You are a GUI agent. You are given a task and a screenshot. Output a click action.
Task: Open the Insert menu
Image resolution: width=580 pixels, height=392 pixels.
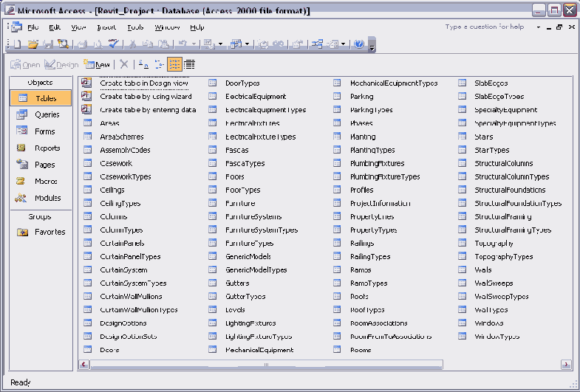[x=106, y=27]
